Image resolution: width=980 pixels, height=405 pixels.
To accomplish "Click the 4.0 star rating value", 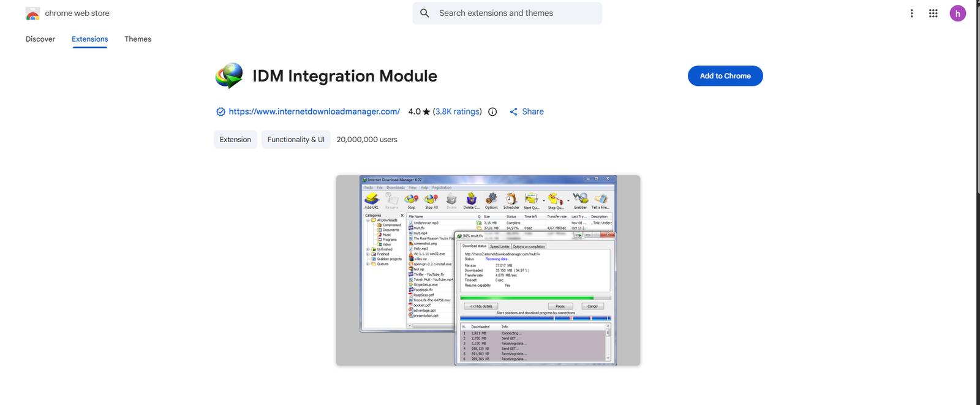I will [x=419, y=112].
